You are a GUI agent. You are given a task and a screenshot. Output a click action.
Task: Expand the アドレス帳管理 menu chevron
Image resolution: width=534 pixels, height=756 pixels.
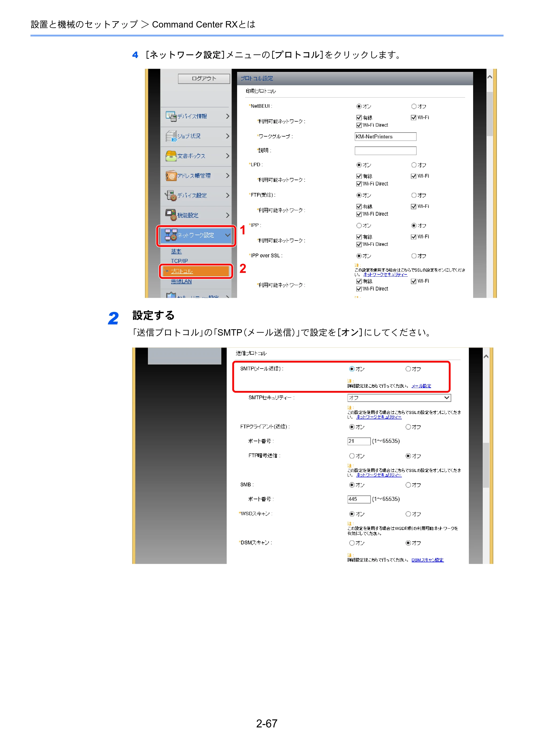(x=227, y=176)
